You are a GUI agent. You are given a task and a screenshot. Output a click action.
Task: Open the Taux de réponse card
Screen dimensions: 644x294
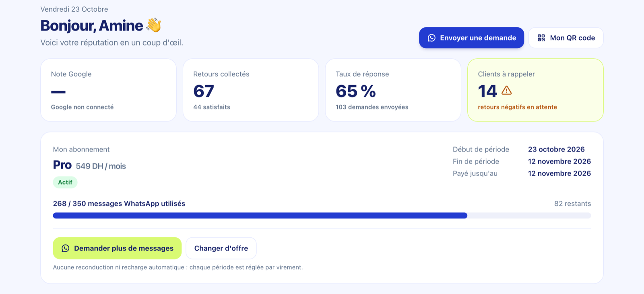click(393, 90)
